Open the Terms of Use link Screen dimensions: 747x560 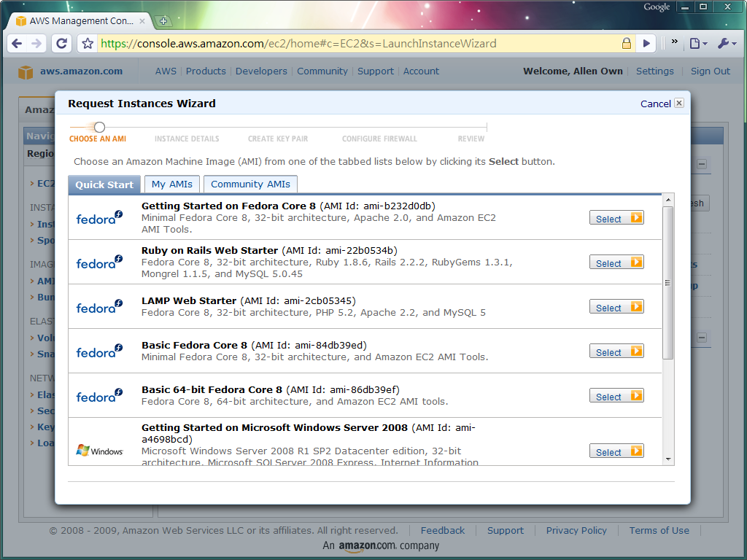tap(659, 531)
